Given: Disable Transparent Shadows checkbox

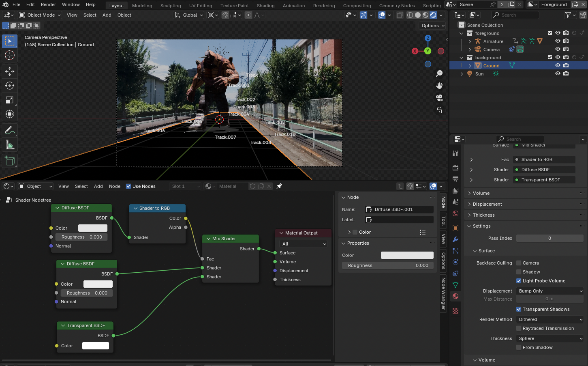Looking at the screenshot, I should tap(519, 309).
